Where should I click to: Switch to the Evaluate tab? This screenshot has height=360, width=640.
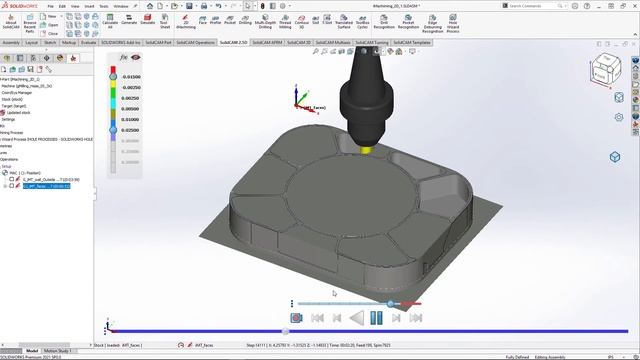(88, 42)
